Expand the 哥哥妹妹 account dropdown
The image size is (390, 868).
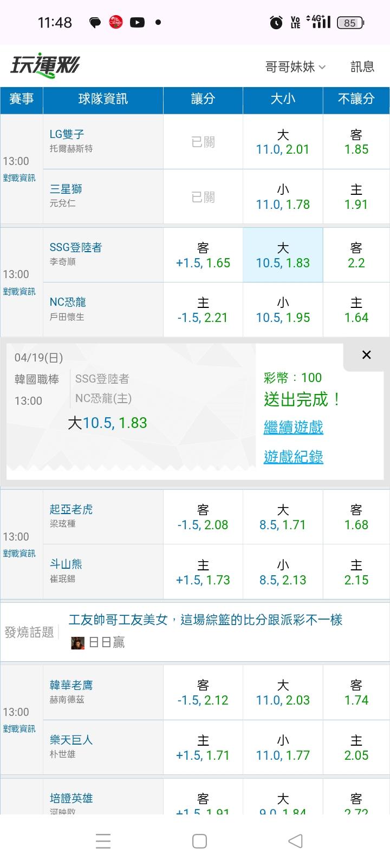click(x=295, y=67)
